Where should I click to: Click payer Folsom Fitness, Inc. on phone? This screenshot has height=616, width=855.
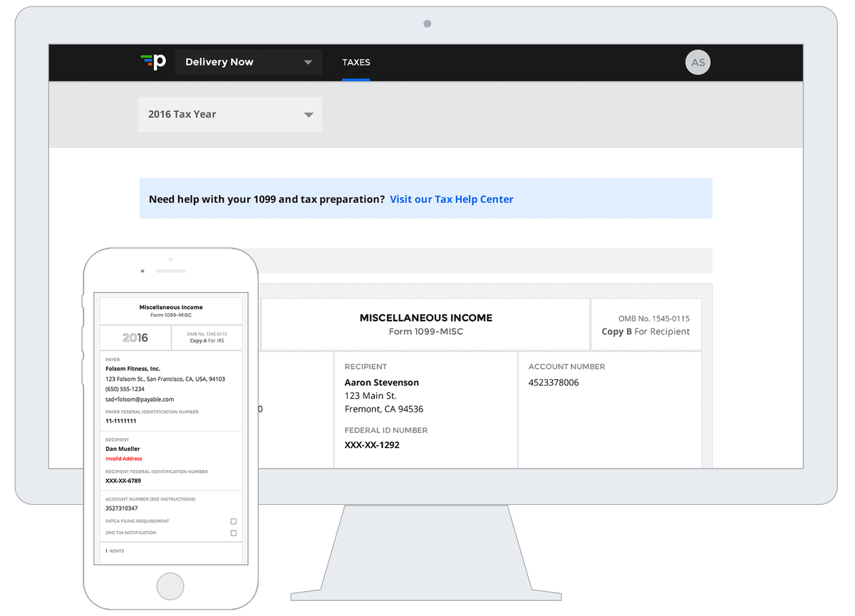pos(133,369)
